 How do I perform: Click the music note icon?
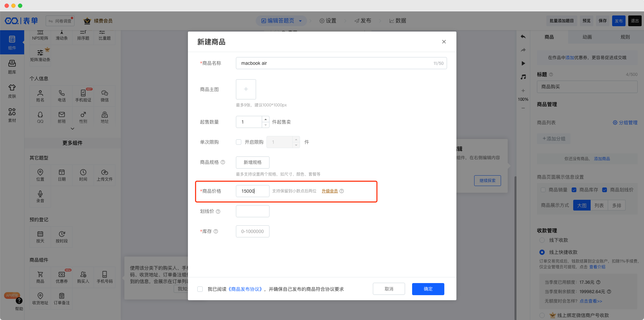pyautogui.click(x=523, y=77)
